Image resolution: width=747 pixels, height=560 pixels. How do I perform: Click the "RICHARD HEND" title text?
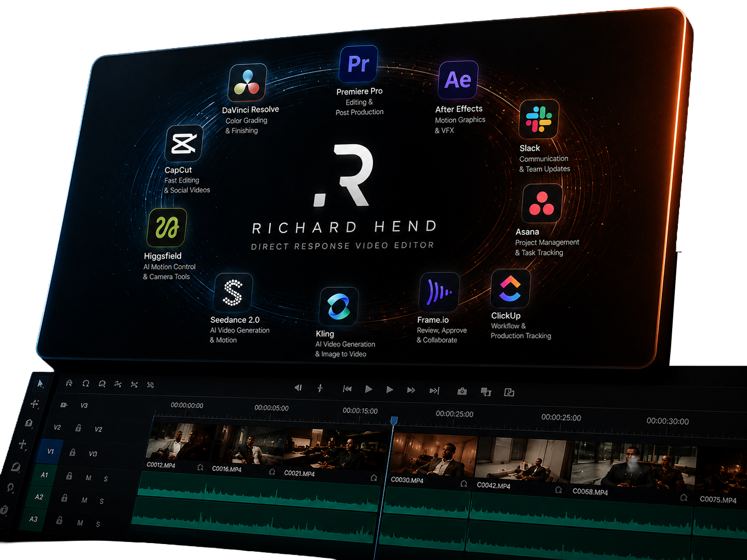(x=345, y=227)
